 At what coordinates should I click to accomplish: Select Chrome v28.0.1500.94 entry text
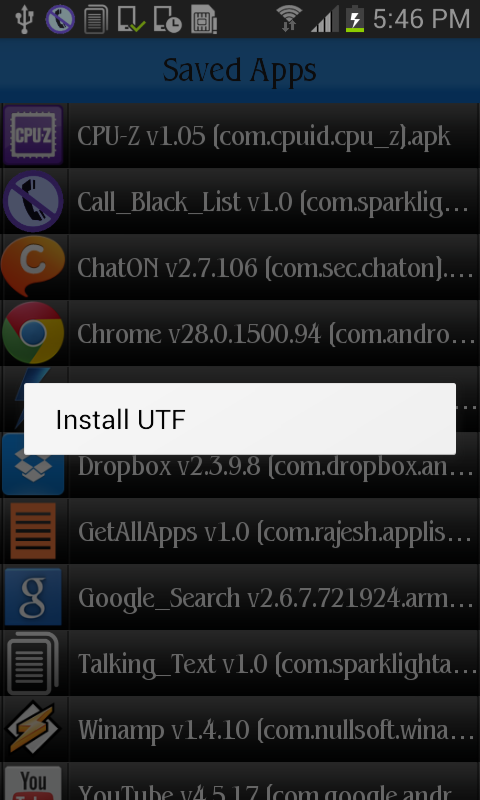(x=275, y=334)
